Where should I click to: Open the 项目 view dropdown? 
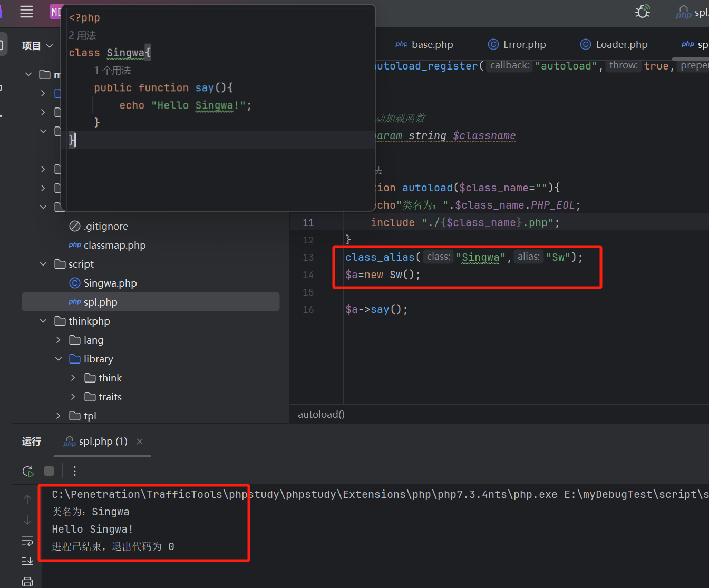point(37,46)
